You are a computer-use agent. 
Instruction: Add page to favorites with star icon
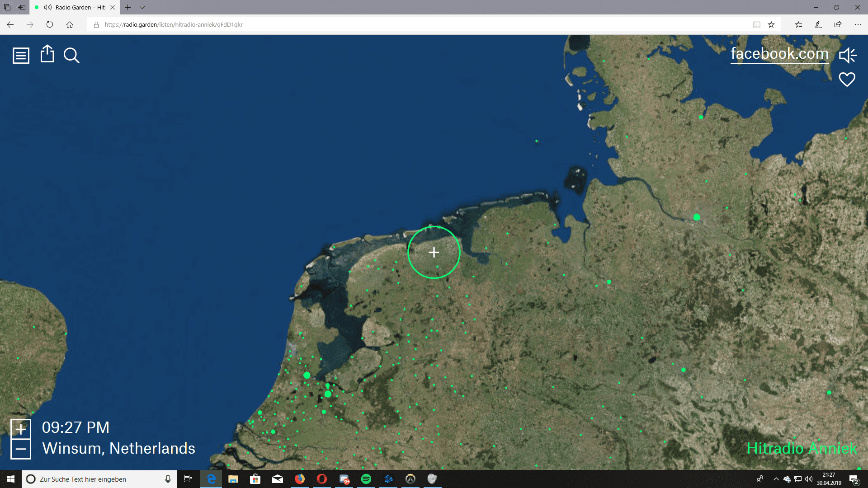click(771, 24)
